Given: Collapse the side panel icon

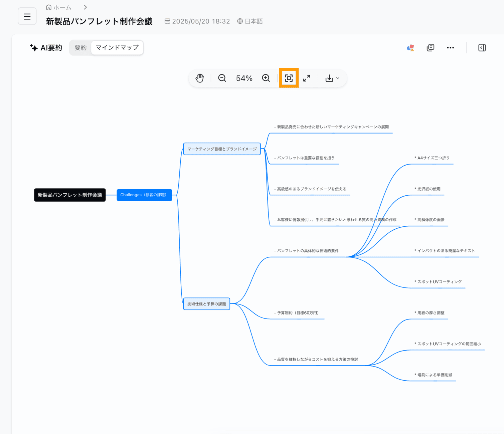Looking at the screenshot, I should pyautogui.click(x=482, y=48).
